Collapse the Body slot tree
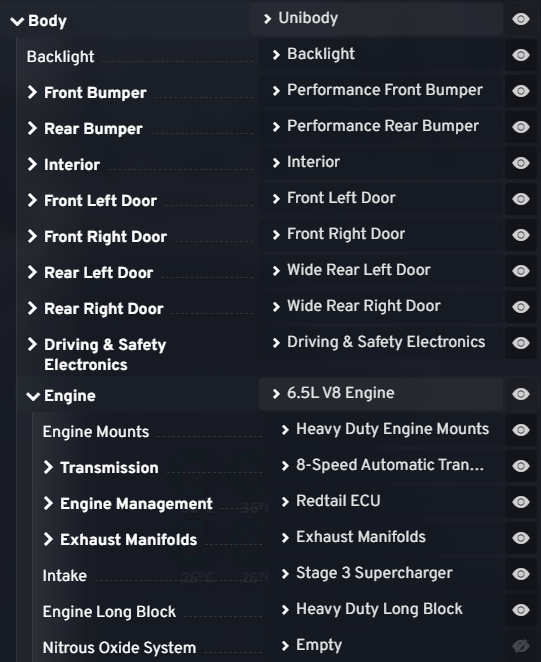 (x=17, y=21)
